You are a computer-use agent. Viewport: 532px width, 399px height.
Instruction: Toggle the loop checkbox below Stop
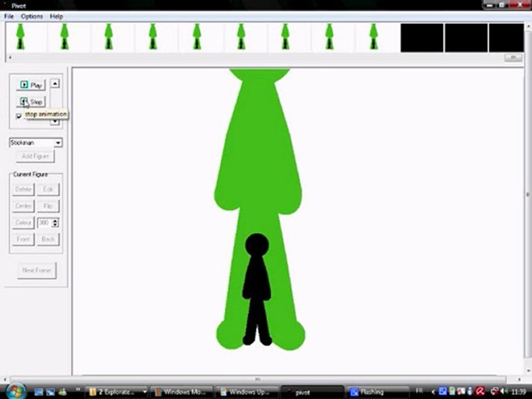[19, 116]
